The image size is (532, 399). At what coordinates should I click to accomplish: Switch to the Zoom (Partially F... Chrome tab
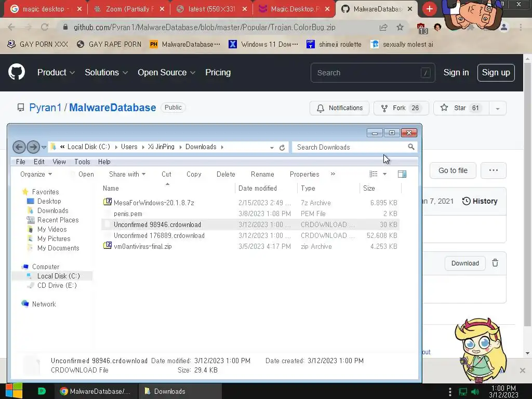coord(129,9)
